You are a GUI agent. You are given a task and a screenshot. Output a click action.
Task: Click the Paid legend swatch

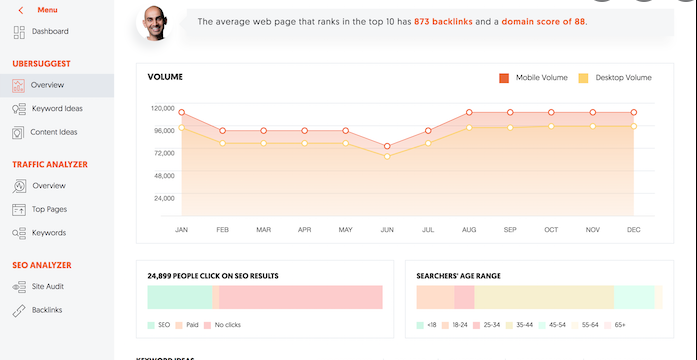point(179,325)
